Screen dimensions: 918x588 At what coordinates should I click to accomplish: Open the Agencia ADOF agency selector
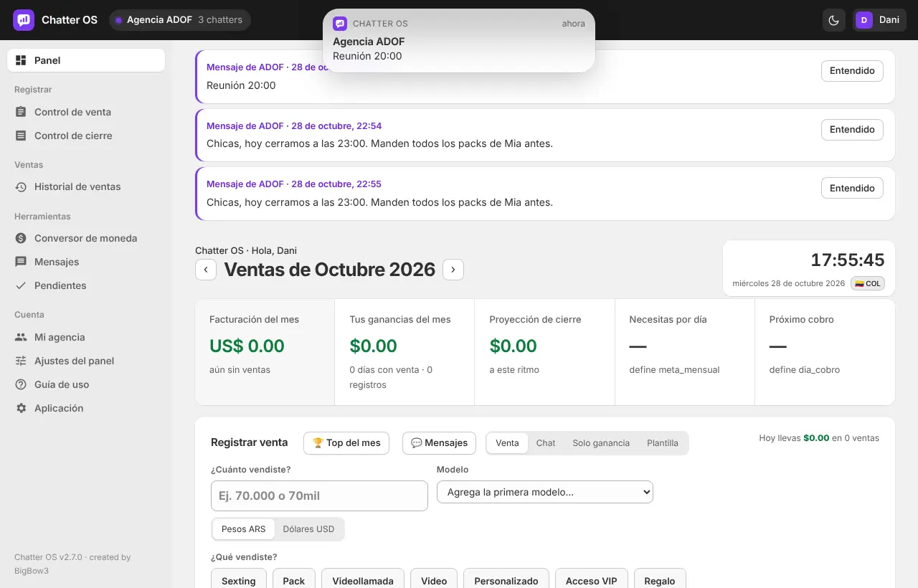coord(180,20)
